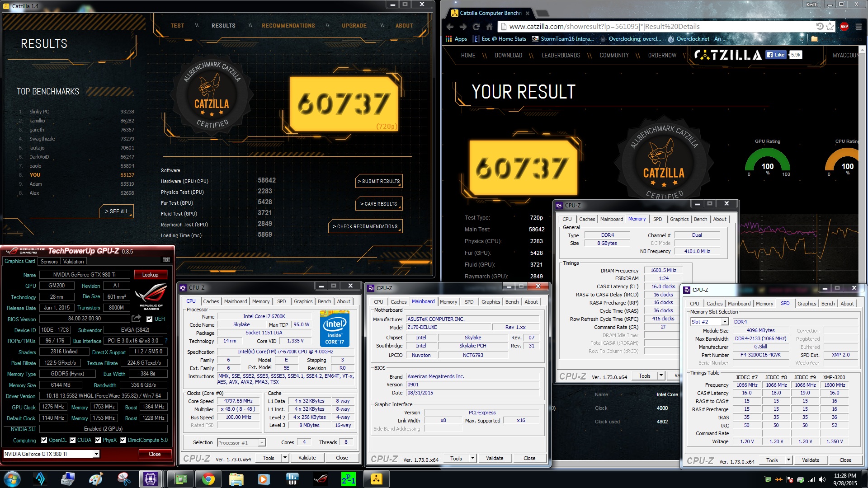Open the UPGRADE tab in Catzilla app

pyautogui.click(x=354, y=26)
